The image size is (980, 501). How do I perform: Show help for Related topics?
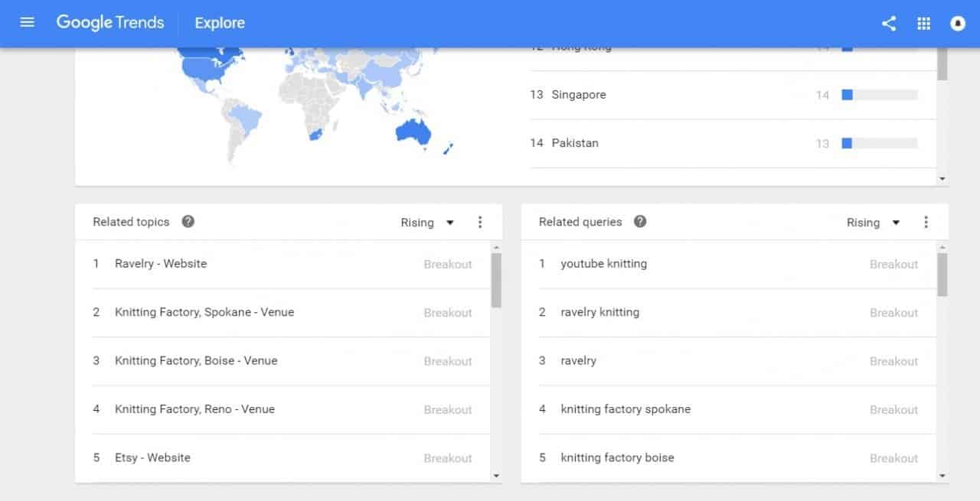[188, 222]
